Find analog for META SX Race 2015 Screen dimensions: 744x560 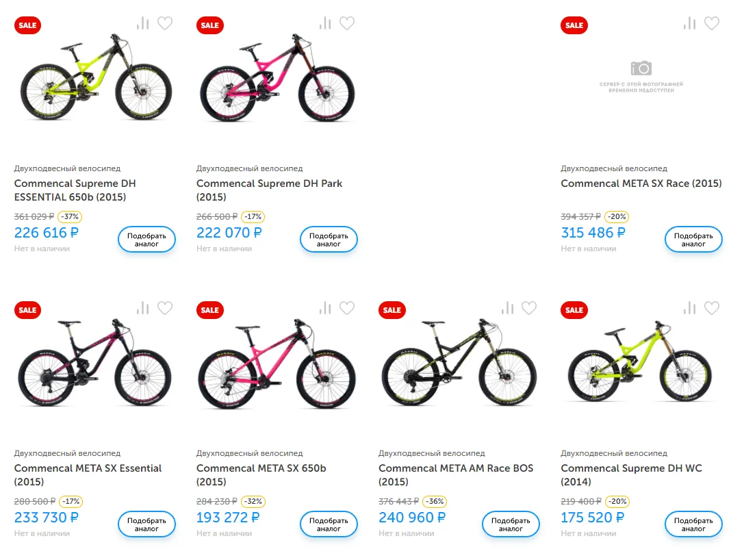coord(693,240)
